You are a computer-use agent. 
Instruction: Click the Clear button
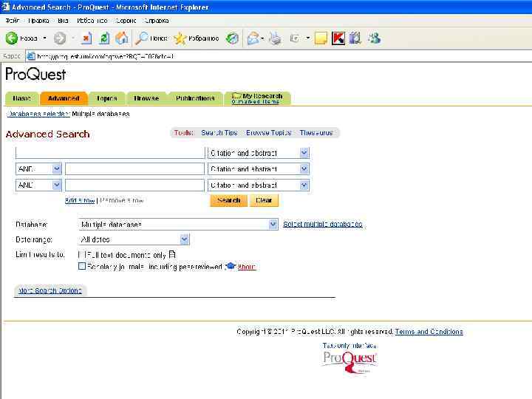(x=264, y=200)
